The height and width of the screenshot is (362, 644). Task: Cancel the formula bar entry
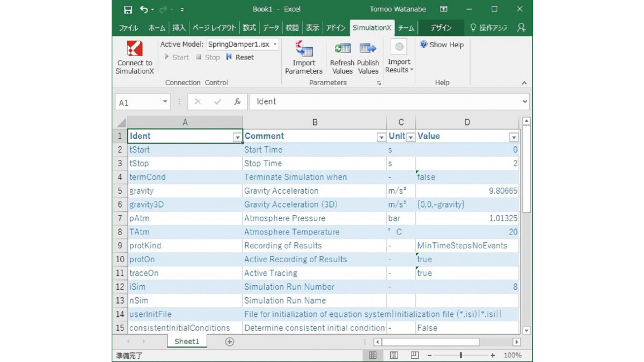coord(197,102)
